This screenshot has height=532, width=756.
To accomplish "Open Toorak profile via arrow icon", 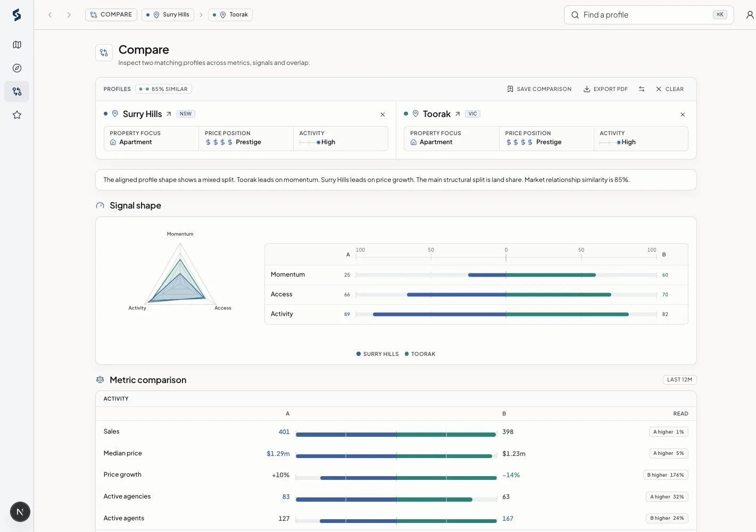I will [458, 114].
